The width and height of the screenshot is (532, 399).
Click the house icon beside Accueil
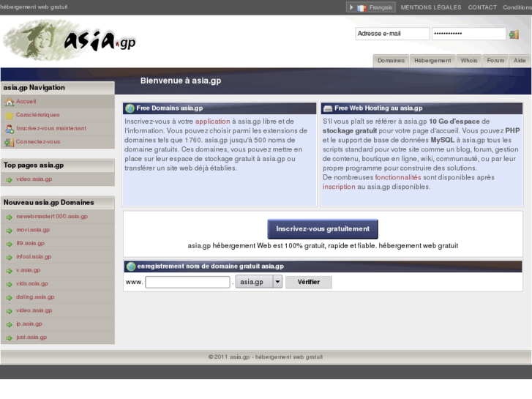[x=10, y=102]
